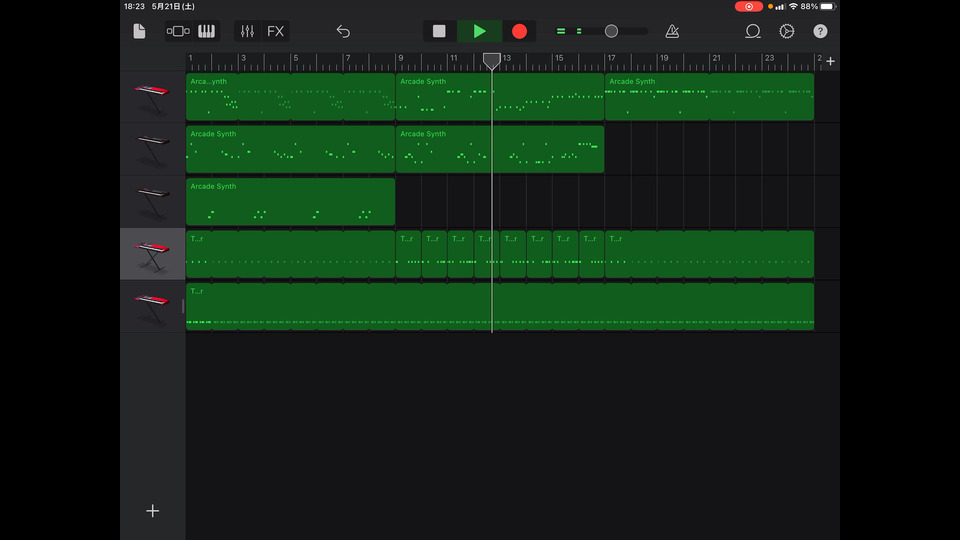Select the playhead marker on the ruler
Viewport: 960px width, 540px height.
coord(492,60)
